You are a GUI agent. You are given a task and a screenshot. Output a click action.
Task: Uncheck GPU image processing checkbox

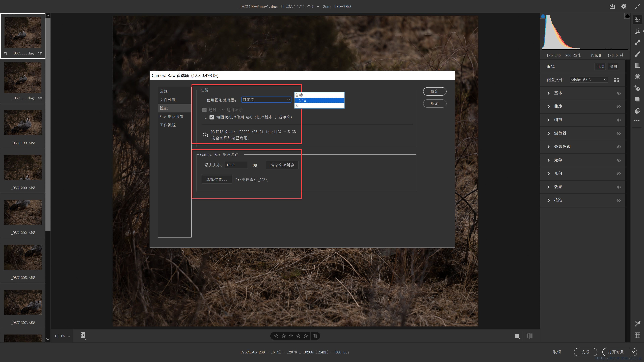212,117
